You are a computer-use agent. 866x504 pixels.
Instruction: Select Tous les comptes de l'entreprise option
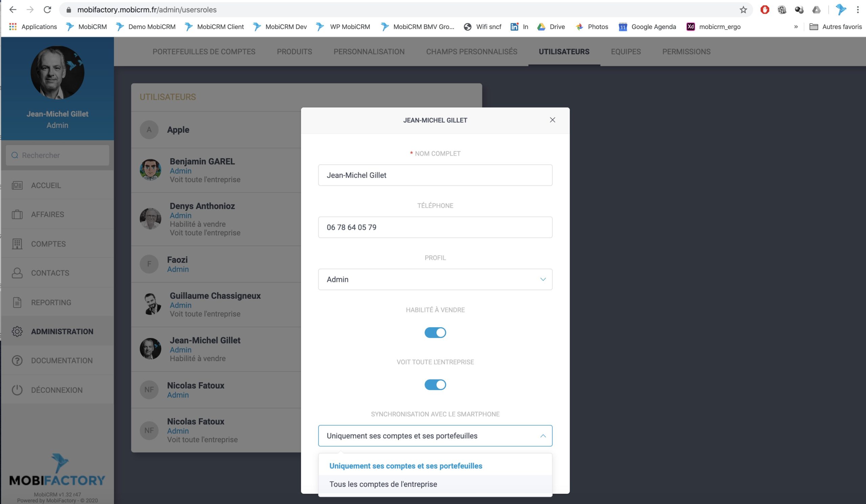[x=383, y=484]
